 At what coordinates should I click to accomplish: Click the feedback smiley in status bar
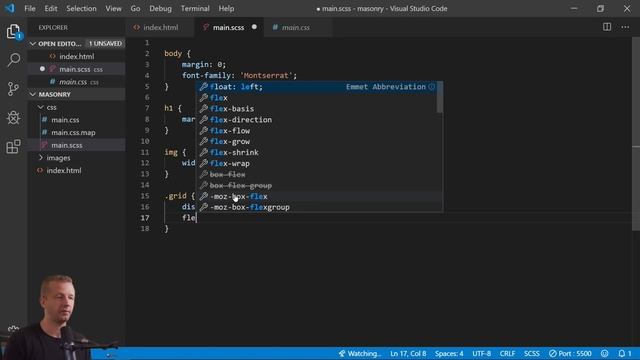pyautogui.click(x=604, y=353)
